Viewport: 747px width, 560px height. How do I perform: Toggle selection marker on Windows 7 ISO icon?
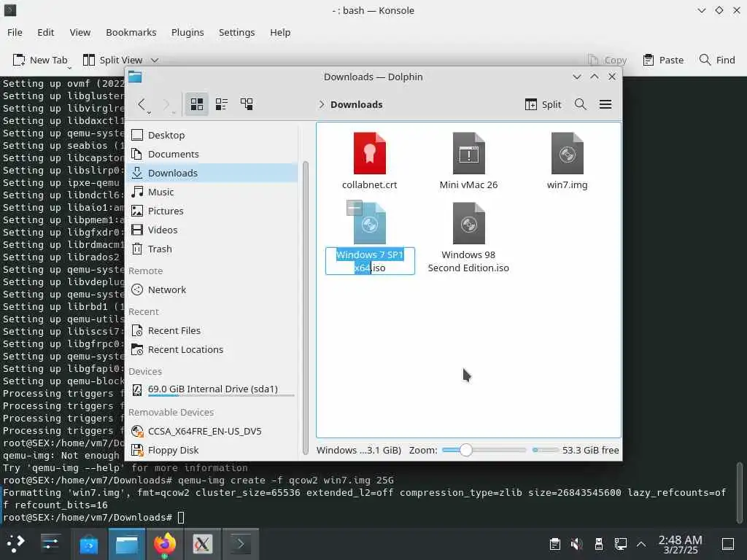[x=354, y=208]
